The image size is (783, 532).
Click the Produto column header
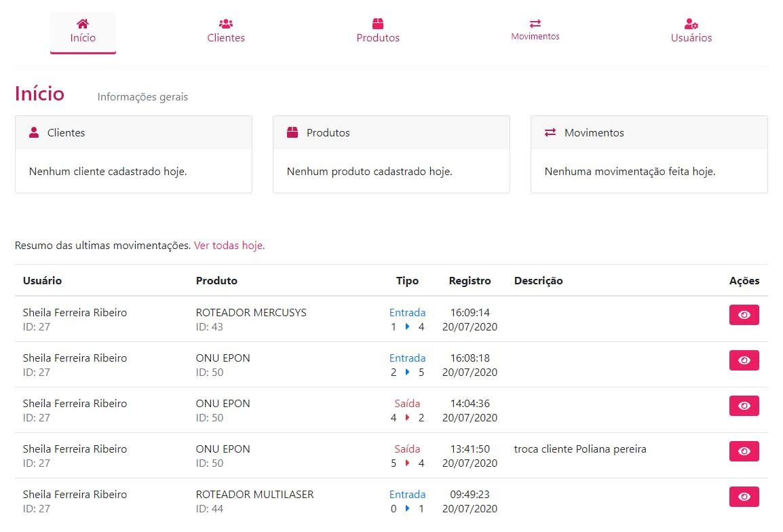216,281
